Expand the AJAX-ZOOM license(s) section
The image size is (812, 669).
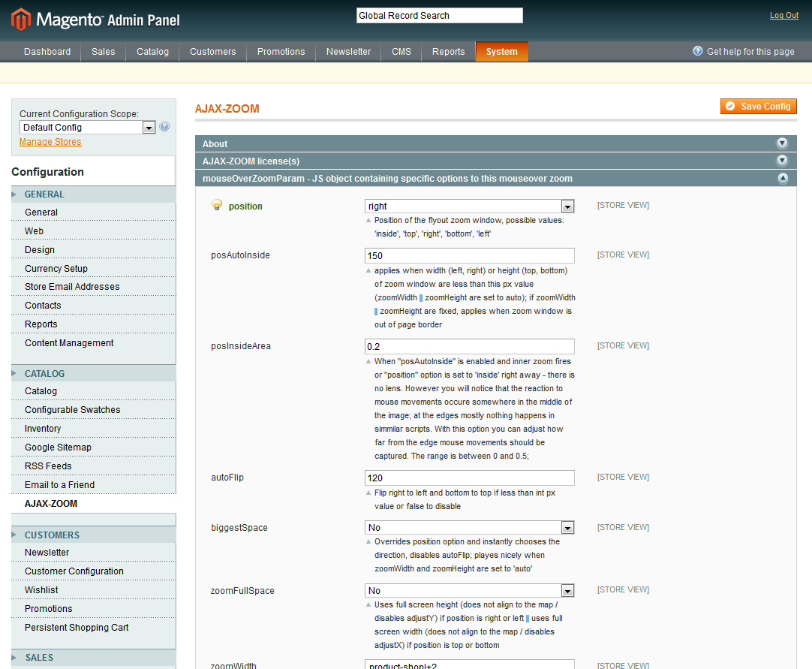tap(782, 160)
